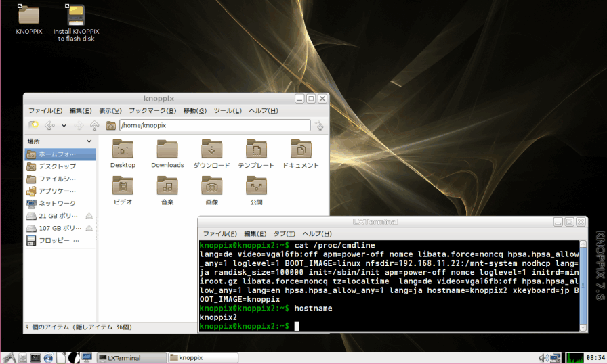Image resolution: width=607 pixels, height=364 pixels.
Task: Open volume control speaker icon in tray
Action: point(544,358)
